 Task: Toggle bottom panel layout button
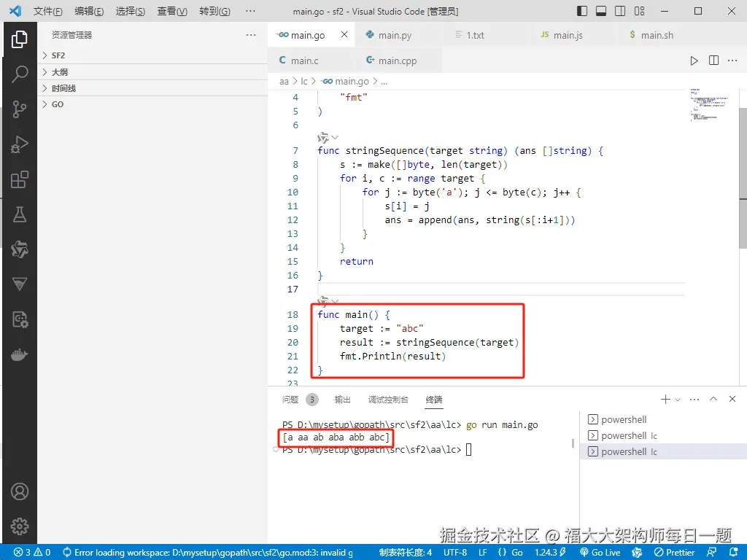click(x=601, y=11)
